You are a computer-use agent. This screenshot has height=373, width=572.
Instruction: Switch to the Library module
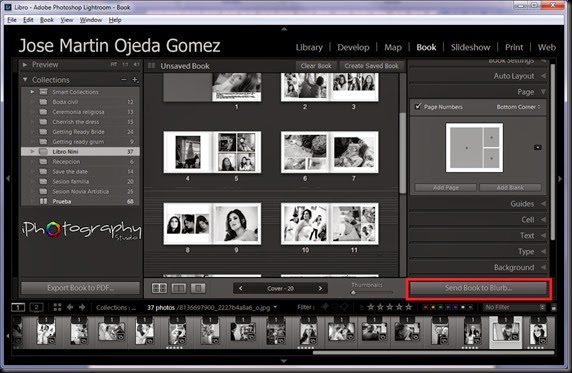pos(309,47)
